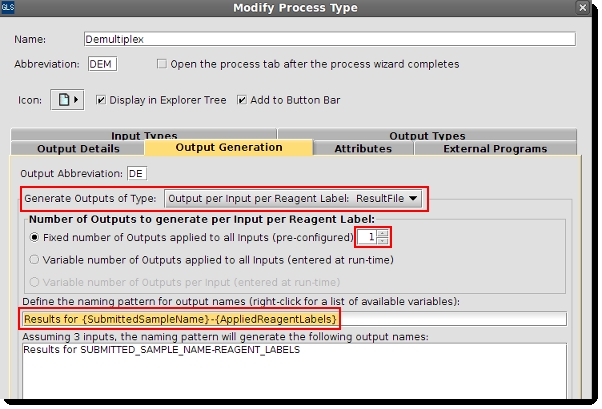Close the Modify Process Type dialog
The image size is (602, 409).
pyautogui.click(x=583, y=9)
